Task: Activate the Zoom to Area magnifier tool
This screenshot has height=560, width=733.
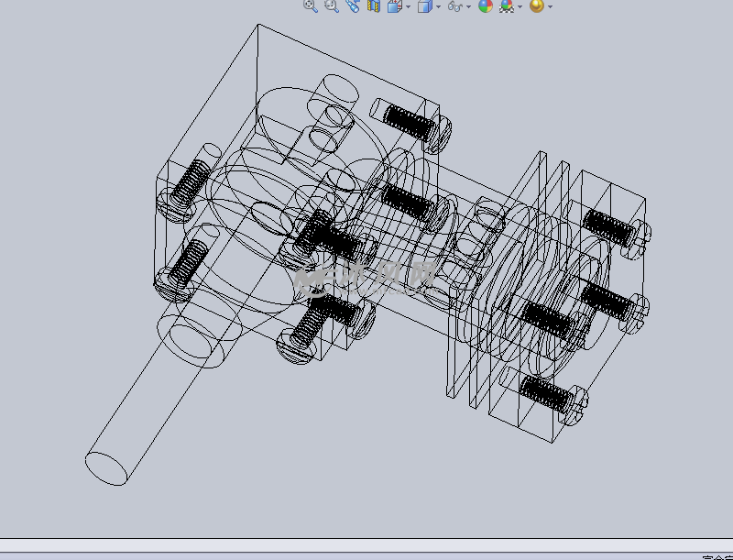Action: [332, 7]
